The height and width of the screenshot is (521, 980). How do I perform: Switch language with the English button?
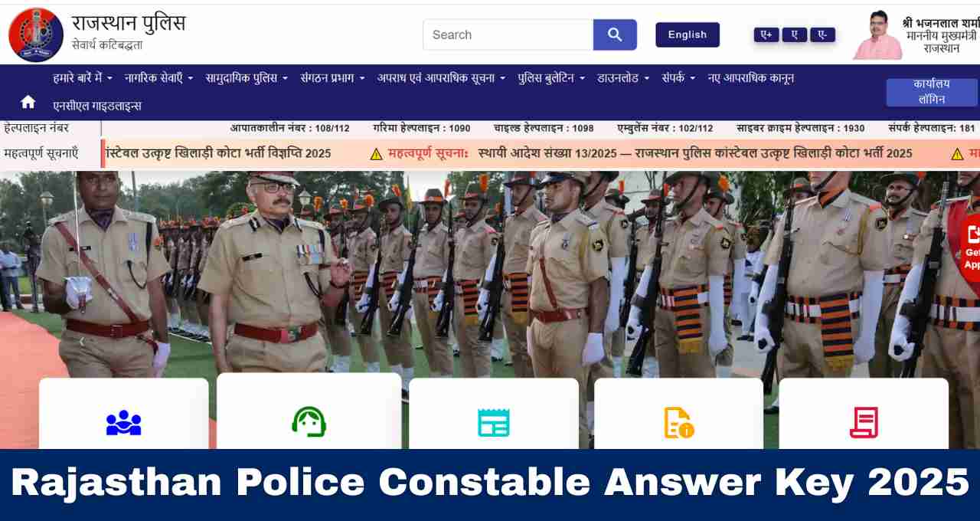point(688,34)
